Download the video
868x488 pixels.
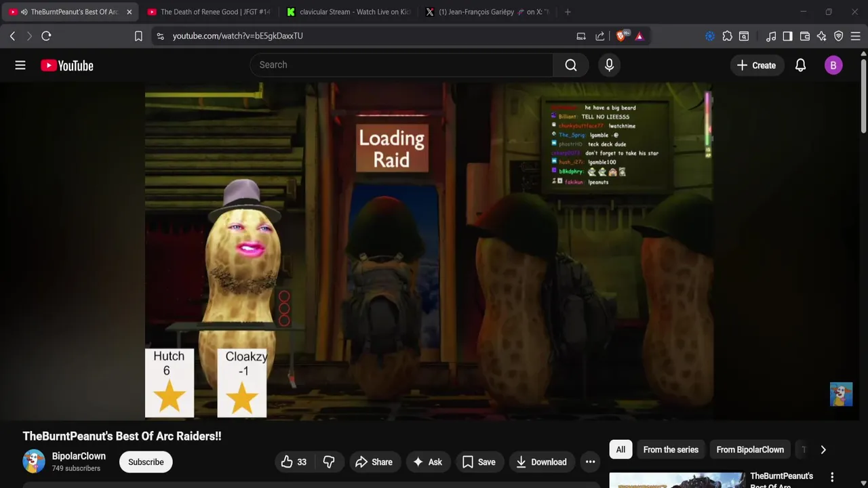pos(541,462)
